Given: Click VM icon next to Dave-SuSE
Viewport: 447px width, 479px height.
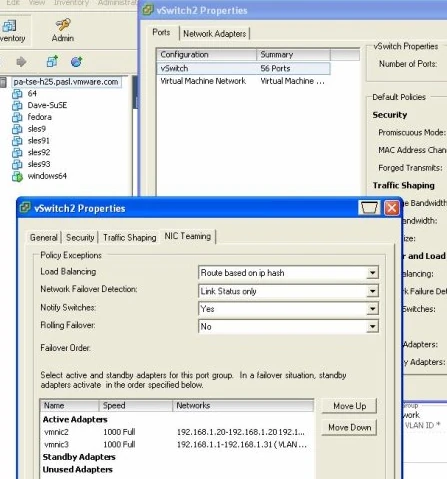Looking at the screenshot, I should pos(17,106).
